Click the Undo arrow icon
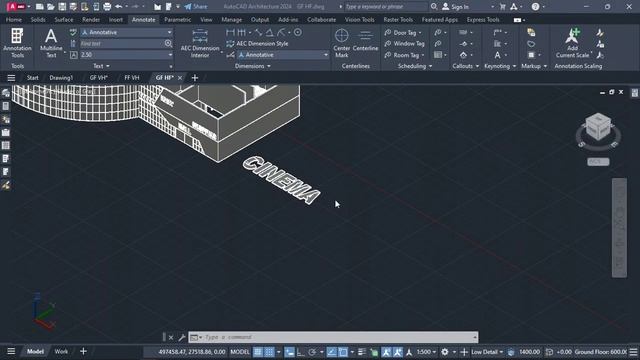The height and width of the screenshot is (360, 640). [x=118, y=7]
